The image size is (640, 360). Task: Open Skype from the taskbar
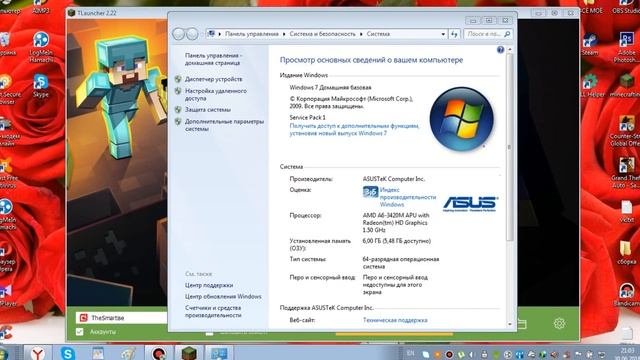pos(67,353)
